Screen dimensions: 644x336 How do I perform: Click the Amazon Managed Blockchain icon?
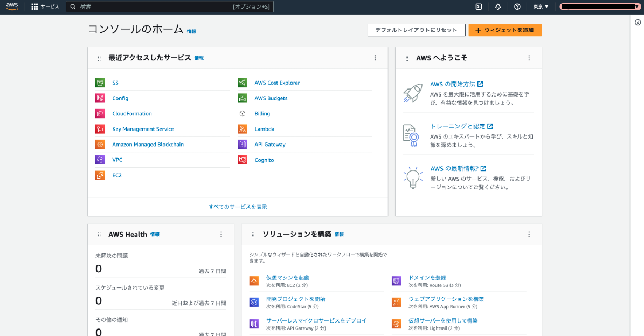coord(100,145)
